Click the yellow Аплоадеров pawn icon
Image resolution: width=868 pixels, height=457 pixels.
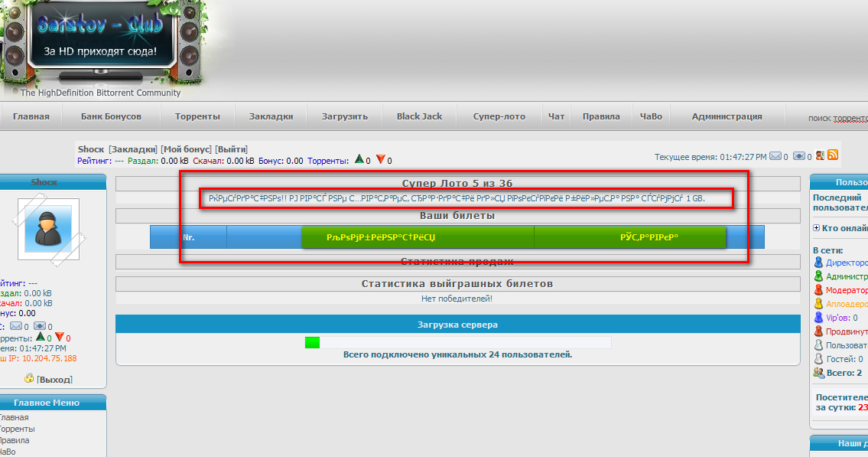pos(818,304)
